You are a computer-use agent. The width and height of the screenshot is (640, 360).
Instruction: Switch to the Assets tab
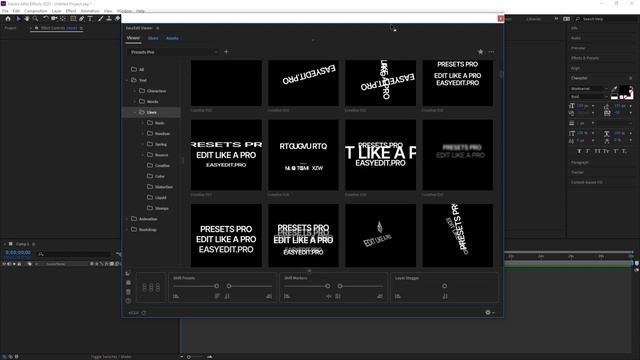172,38
